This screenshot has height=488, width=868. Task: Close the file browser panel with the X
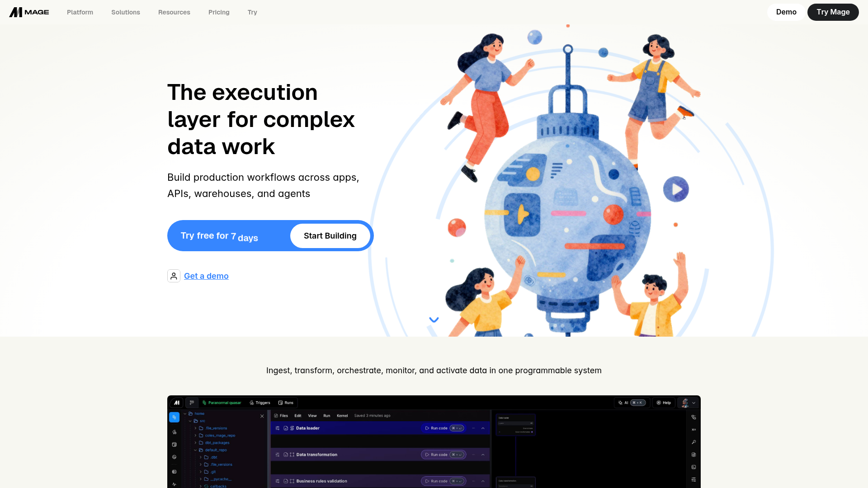262,416
